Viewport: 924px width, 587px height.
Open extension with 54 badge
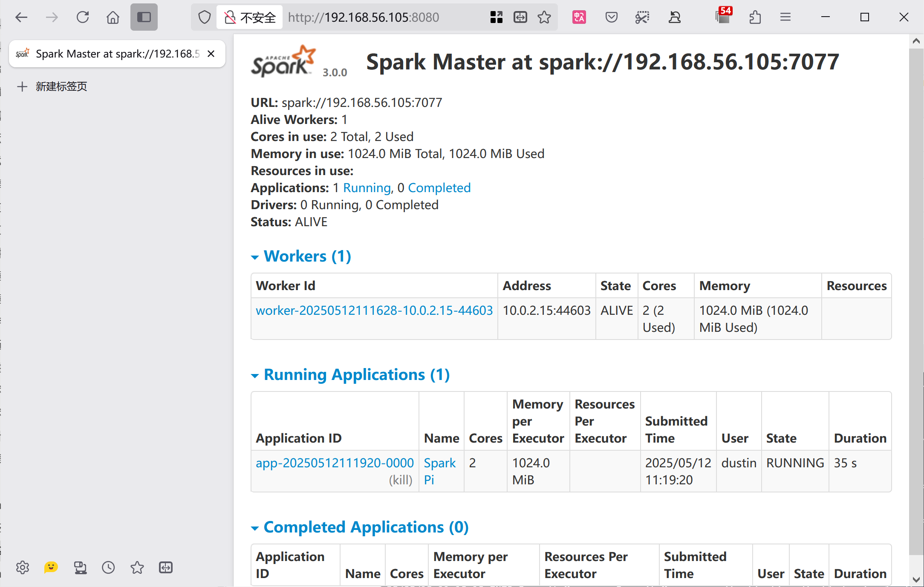pos(724,16)
